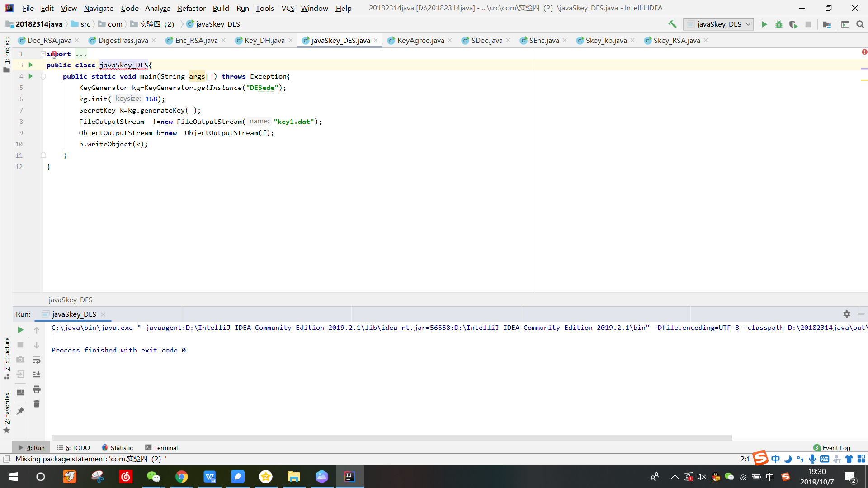Click the print console output icon

(x=37, y=389)
